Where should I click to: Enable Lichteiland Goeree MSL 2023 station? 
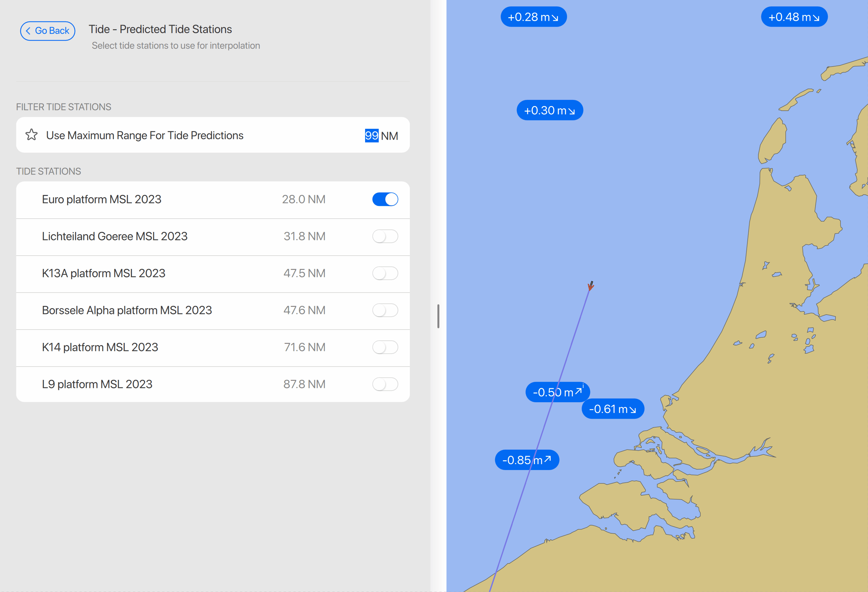385,236
